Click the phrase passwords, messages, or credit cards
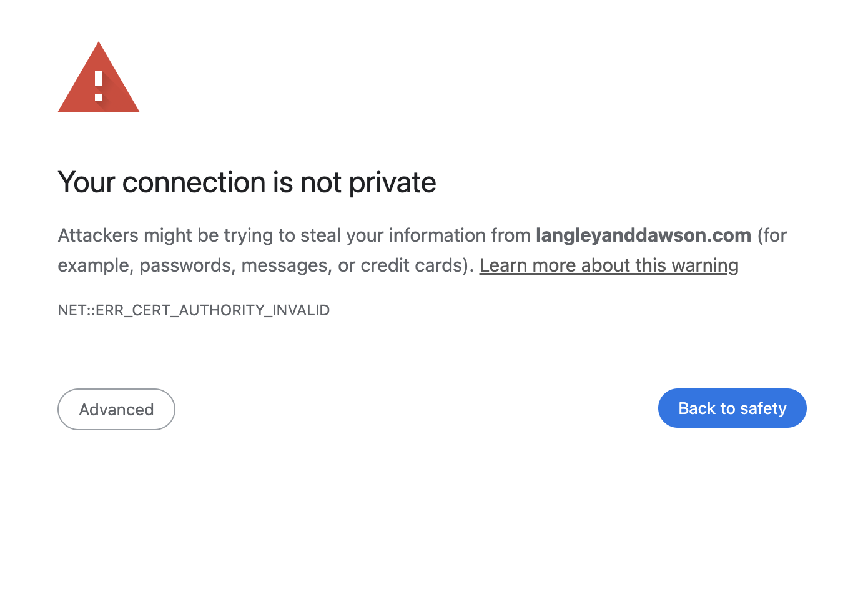 pyautogui.click(x=300, y=265)
